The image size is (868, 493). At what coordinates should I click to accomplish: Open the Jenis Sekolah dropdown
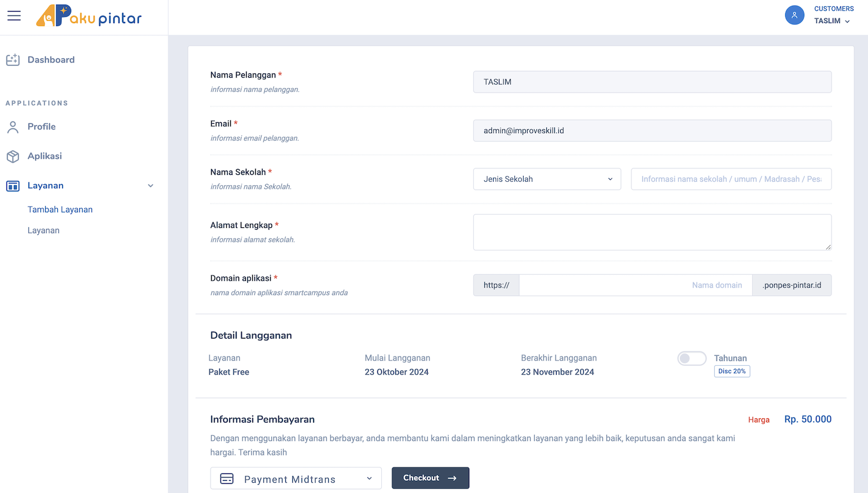pos(547,179)
